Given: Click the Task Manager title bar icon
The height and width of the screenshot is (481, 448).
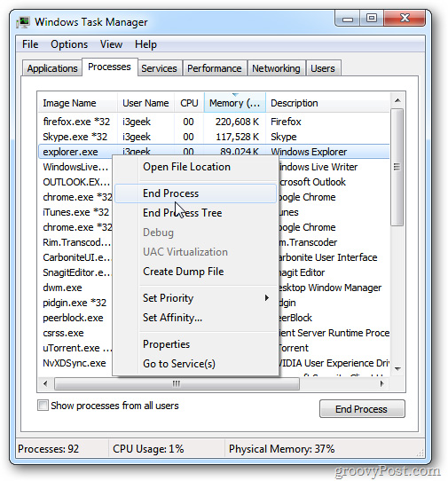Looking at the screenshot, I should (x=23, y=22).
